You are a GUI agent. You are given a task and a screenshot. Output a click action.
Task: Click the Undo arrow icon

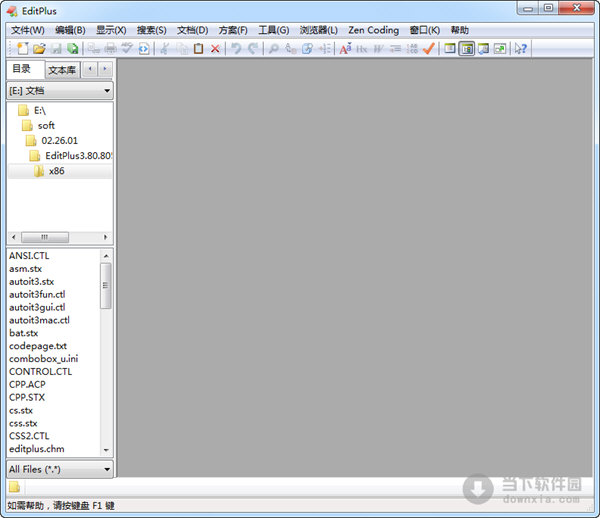click(236, 49)
